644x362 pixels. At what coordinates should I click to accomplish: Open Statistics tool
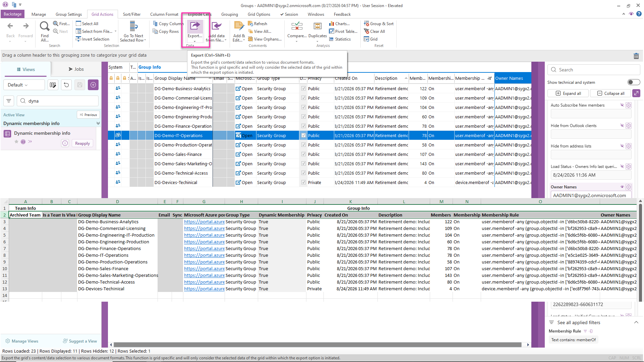(x=340, y=39)
